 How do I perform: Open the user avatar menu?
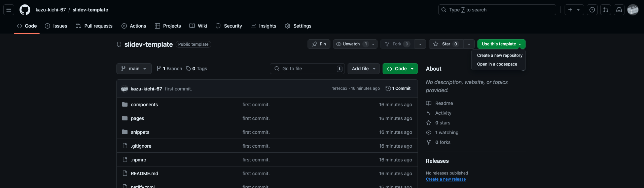(633, 10)
